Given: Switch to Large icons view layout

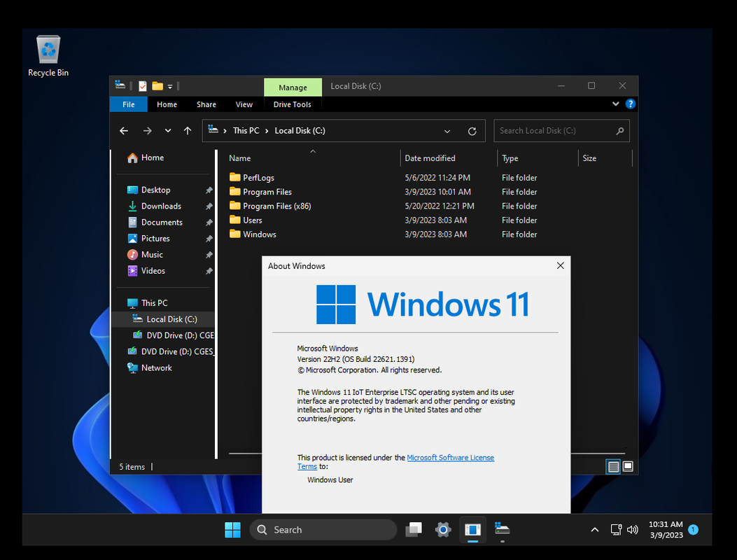Looking at the screenshot, I should 628,466.
